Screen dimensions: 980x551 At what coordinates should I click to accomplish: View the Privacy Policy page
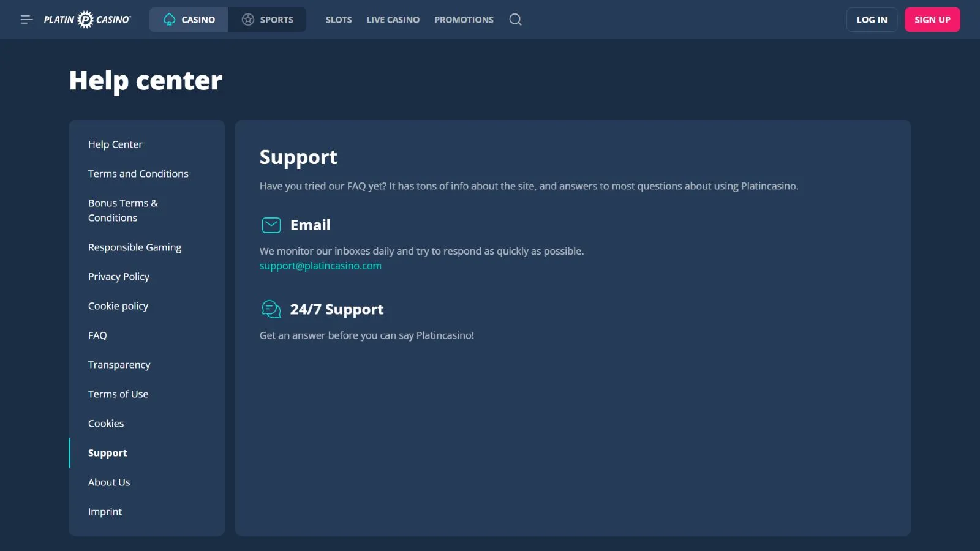pyautogui.click(x=119, y=277)
